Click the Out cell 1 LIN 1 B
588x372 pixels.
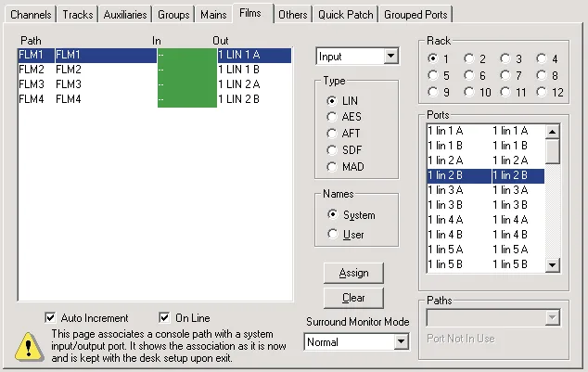point(254,70)
